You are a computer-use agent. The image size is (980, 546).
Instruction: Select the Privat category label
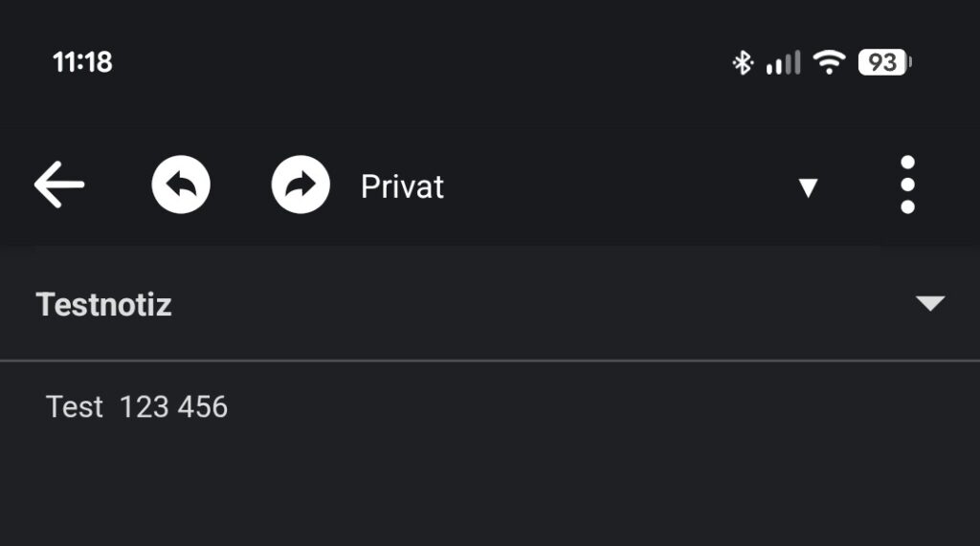[x=402, y=186]
